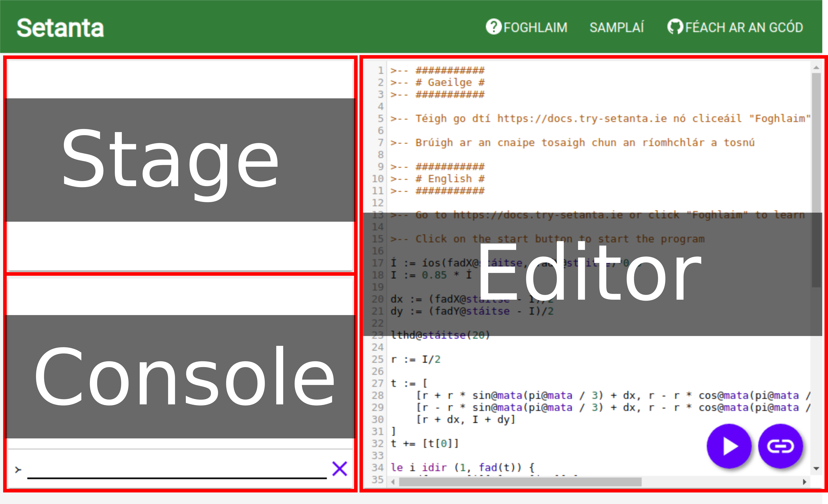Screen dimensions: 828x504
Task: Click the purple share link button
Action: coord(781,446)
